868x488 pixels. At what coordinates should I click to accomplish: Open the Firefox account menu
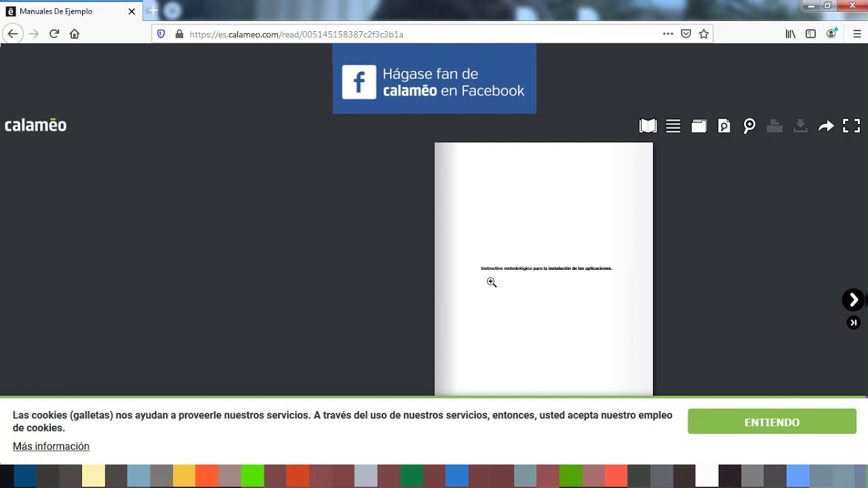[831, 34]
